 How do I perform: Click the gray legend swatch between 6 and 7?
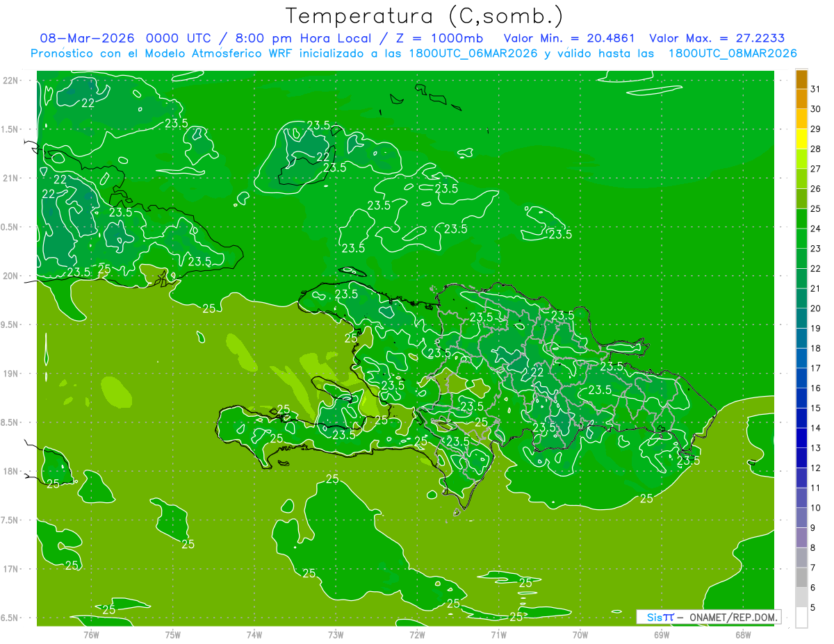(x=801, y=578)
